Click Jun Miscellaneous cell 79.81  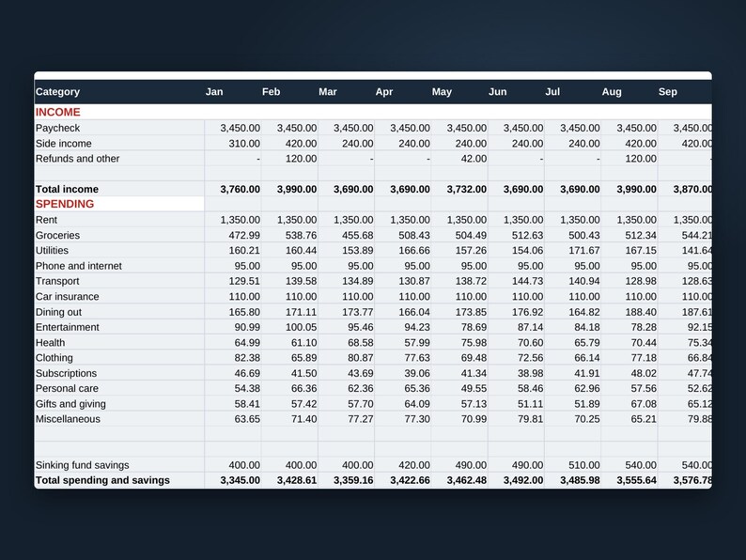(516, 419)
